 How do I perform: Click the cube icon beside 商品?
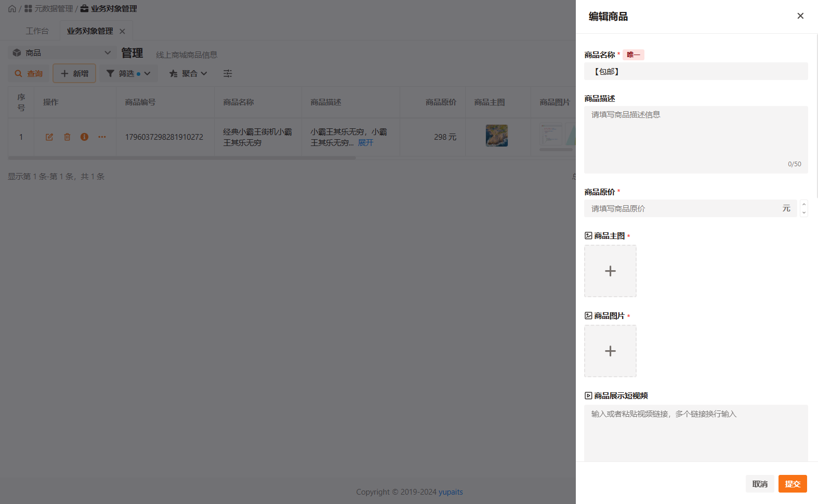17,52
